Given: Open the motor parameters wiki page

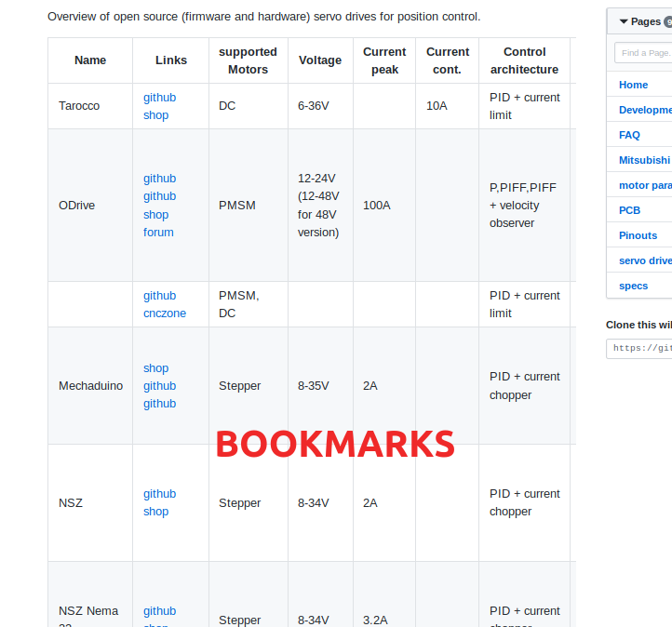Looking at the screenshot, I should (645, 185).
